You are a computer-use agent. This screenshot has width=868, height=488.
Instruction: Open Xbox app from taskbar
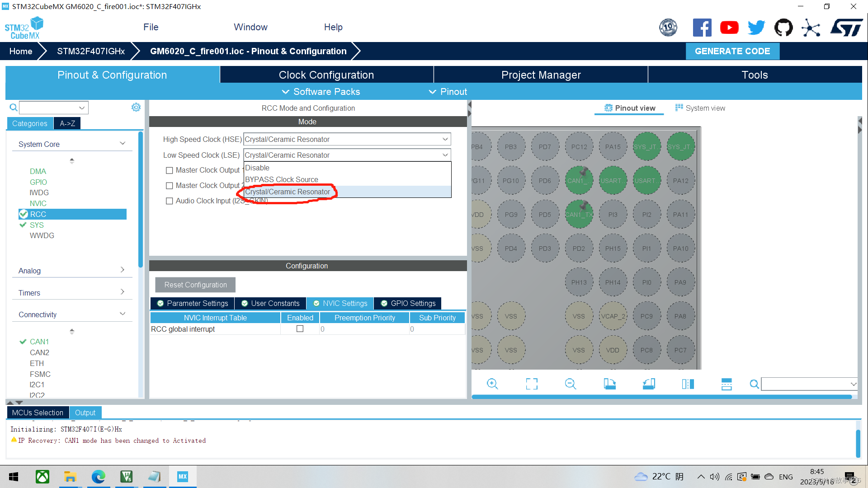42,477
